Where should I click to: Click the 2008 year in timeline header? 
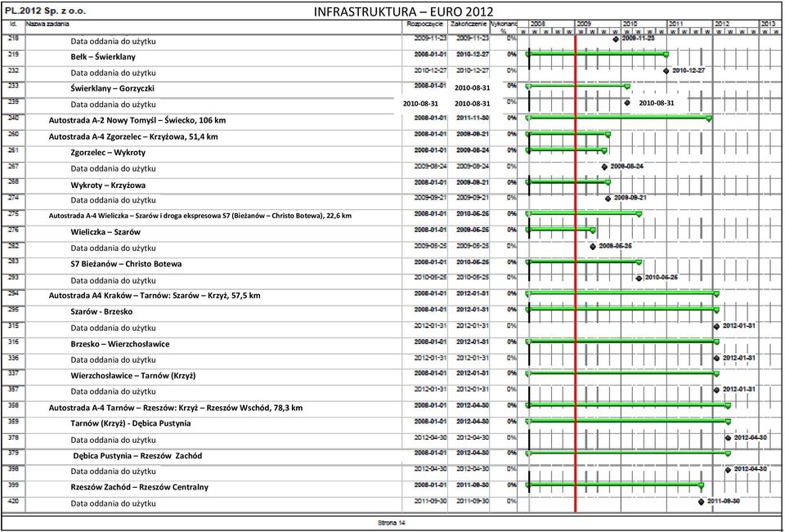539,24
